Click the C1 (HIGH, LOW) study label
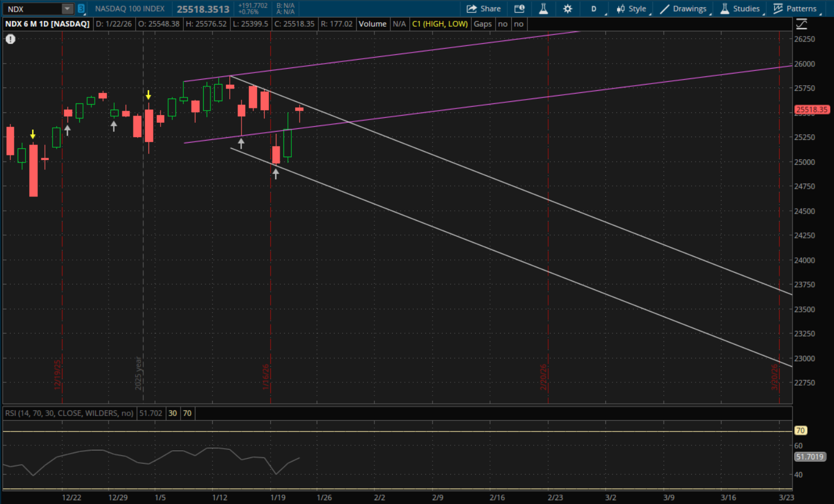 click(440, 24)
